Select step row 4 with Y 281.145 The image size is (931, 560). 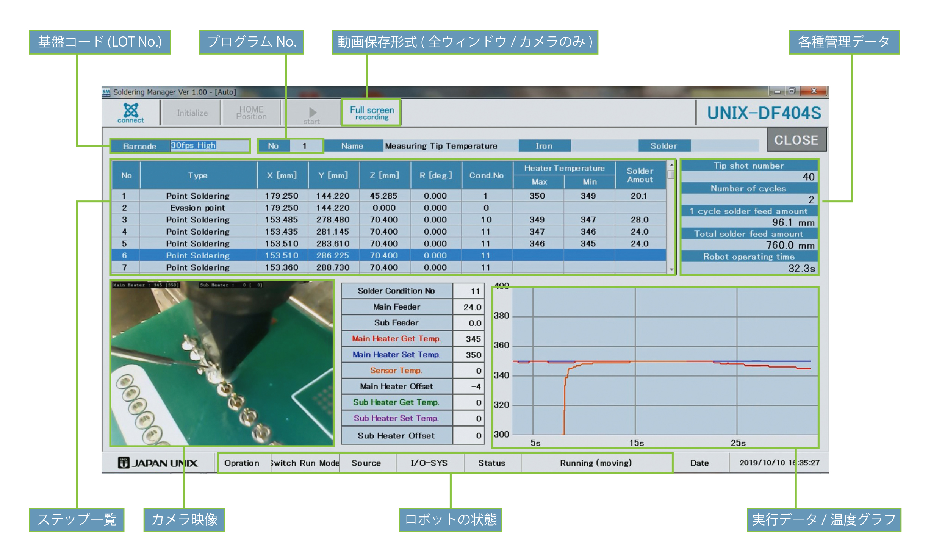point(389,232)
